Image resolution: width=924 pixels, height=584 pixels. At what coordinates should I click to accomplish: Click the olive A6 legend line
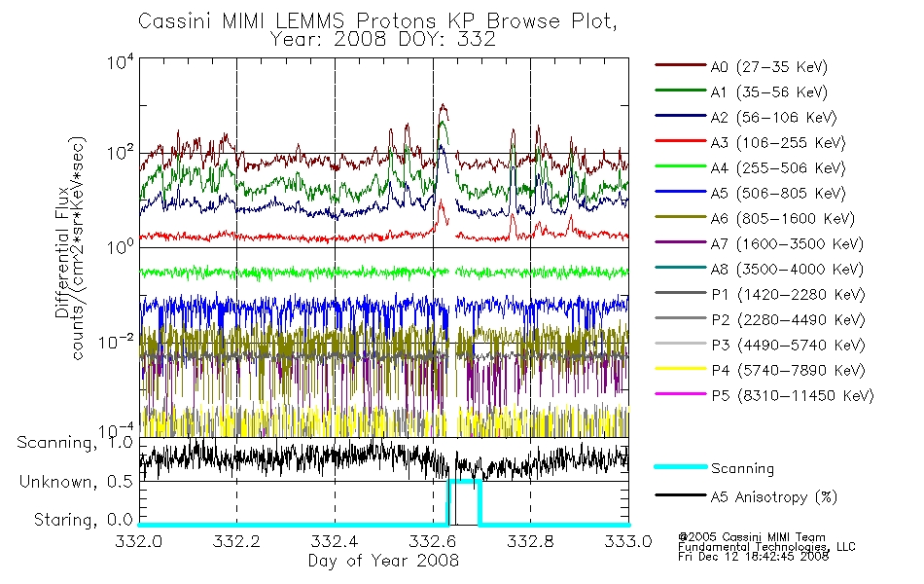[680, 217]
